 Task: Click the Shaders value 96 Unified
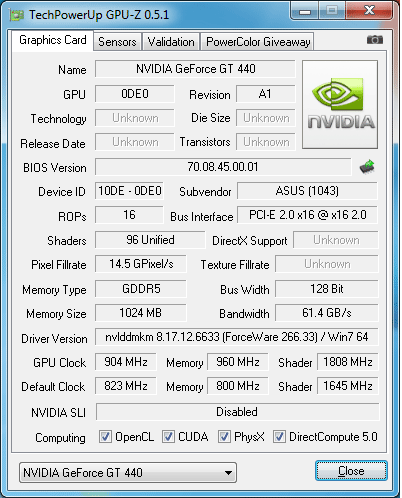(x=150, y=240)
